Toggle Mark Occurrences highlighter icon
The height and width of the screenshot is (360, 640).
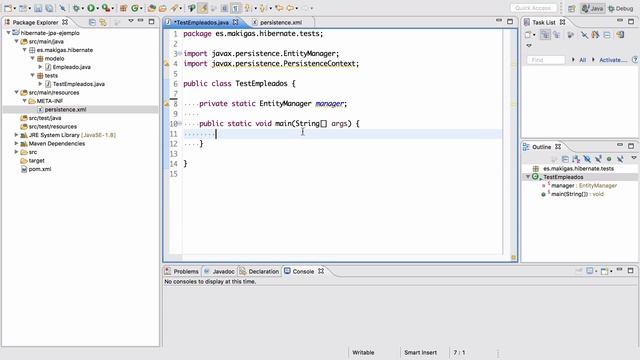pos(202,8)
